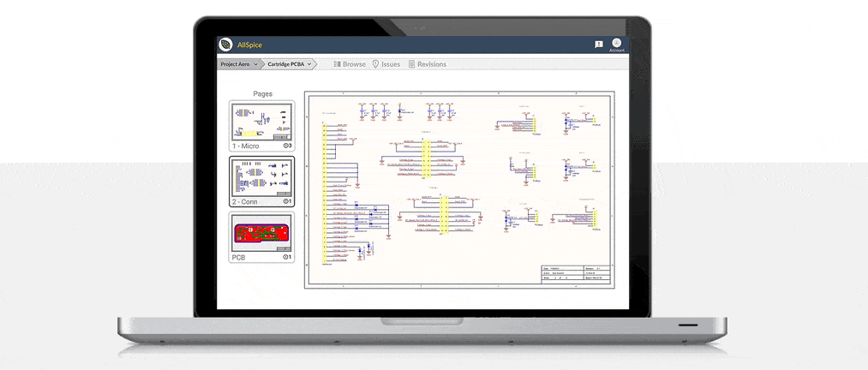Click issue count badge on 2 - Conn
The image size is (868, 370).
tap(287, 202)
